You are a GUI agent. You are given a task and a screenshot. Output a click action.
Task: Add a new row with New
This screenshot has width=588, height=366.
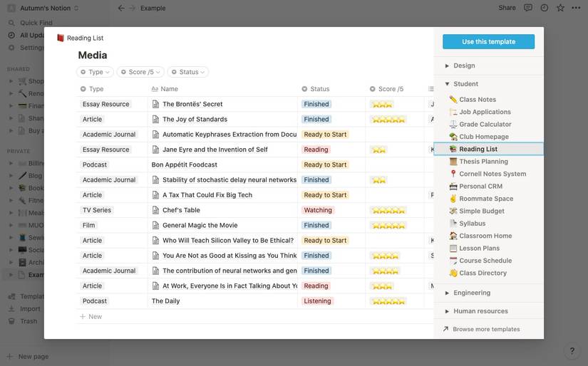pos(95,316)
